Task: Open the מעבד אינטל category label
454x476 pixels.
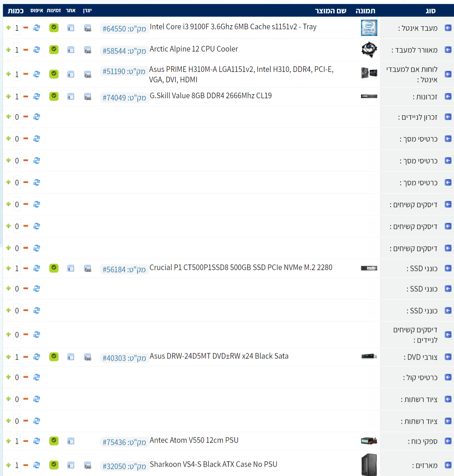Action: click(418, 28)
